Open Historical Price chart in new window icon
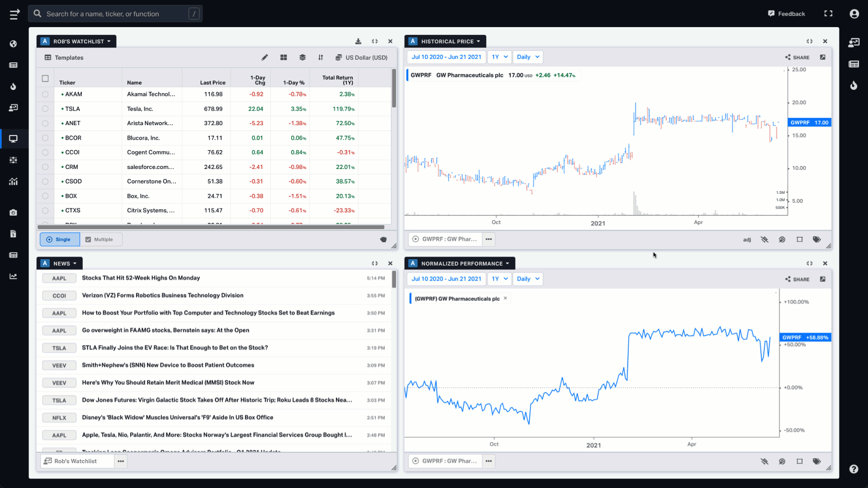This screenshot has width=868, height=488. point(823,57)
